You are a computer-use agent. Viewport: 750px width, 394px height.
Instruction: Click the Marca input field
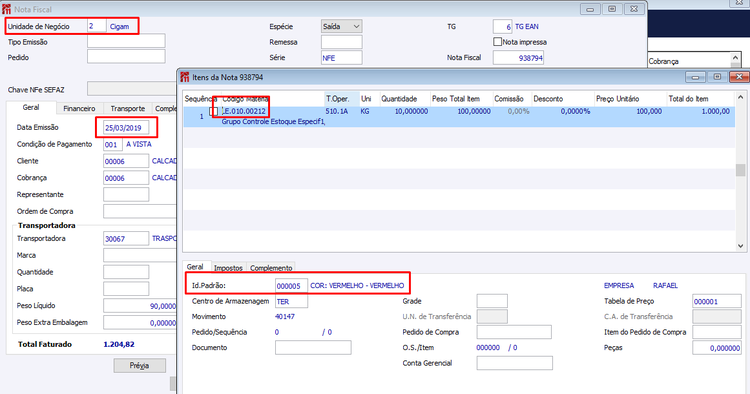140,255
